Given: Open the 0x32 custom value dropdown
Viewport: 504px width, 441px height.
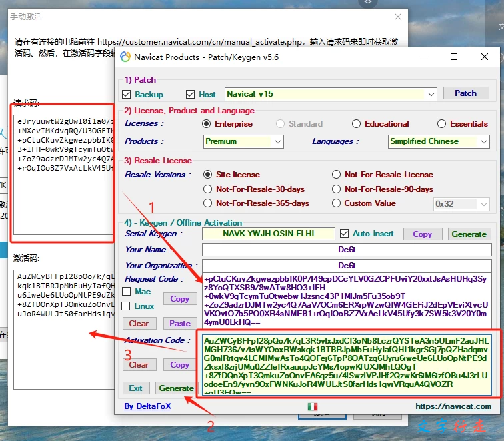Looking at the screenshot, I should click(461, 204).
